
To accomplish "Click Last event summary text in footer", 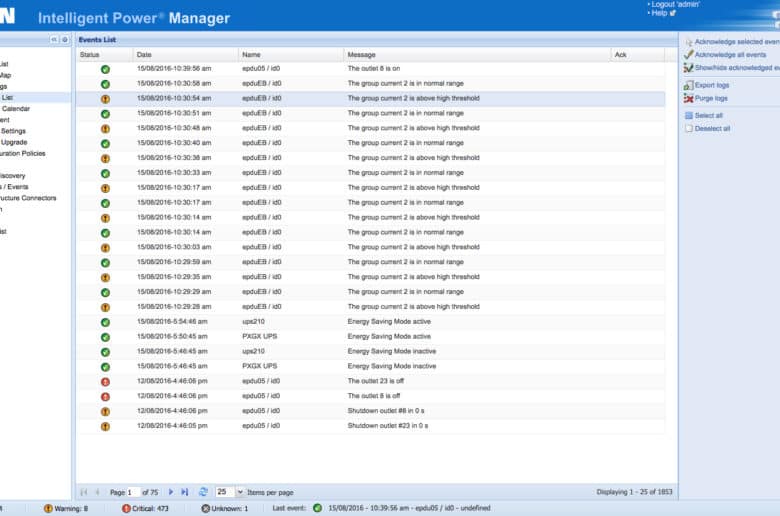I will [x=409, y=508].
